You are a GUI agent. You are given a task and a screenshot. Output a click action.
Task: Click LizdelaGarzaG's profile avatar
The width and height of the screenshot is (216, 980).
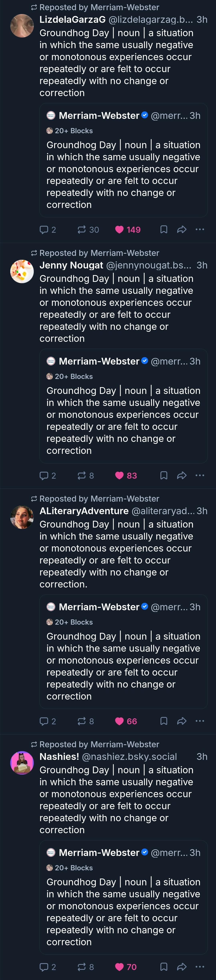click(22, 26)
